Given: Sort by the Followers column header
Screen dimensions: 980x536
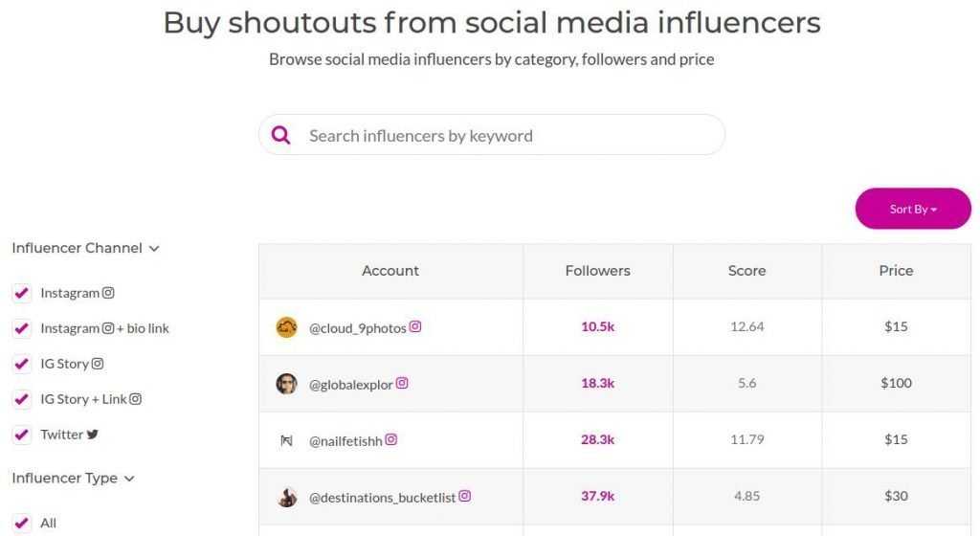Looking at the screenshot, I should click(x=597, y=271).
